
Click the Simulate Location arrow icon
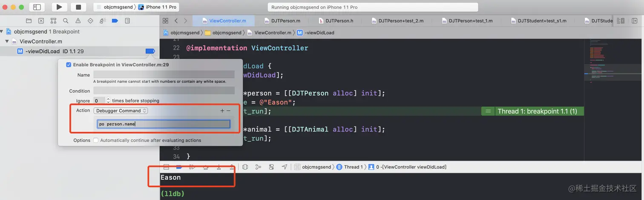tap(284, 167)
